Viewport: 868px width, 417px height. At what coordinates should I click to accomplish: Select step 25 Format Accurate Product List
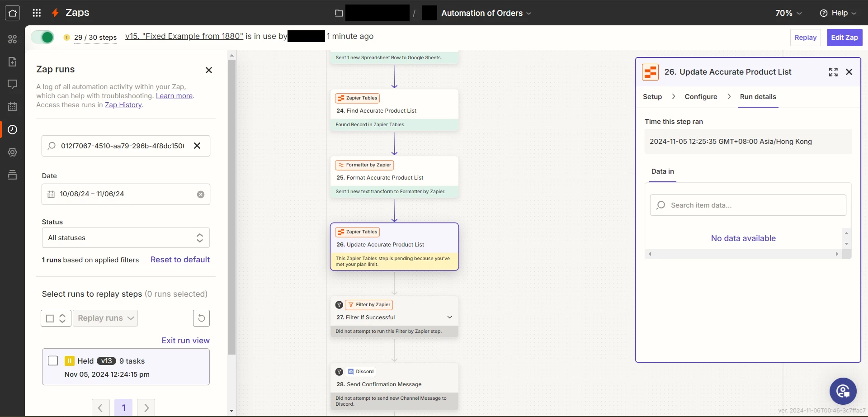pyautogui.click(x=394, y=178)
